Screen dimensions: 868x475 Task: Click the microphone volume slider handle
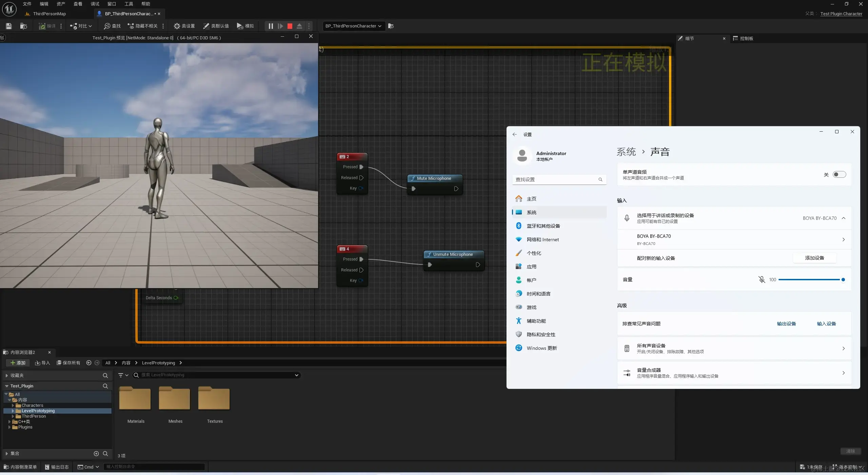843,280
